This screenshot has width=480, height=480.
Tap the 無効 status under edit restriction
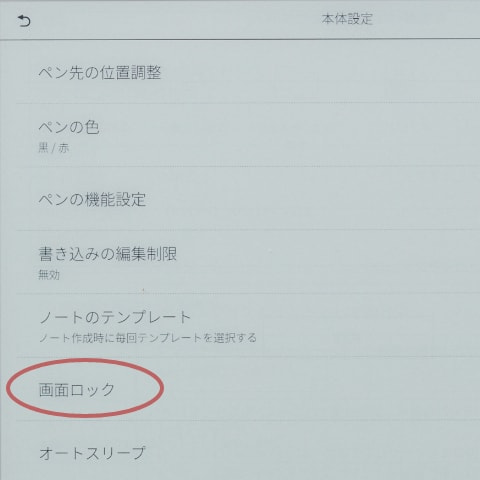click(49, 275)
